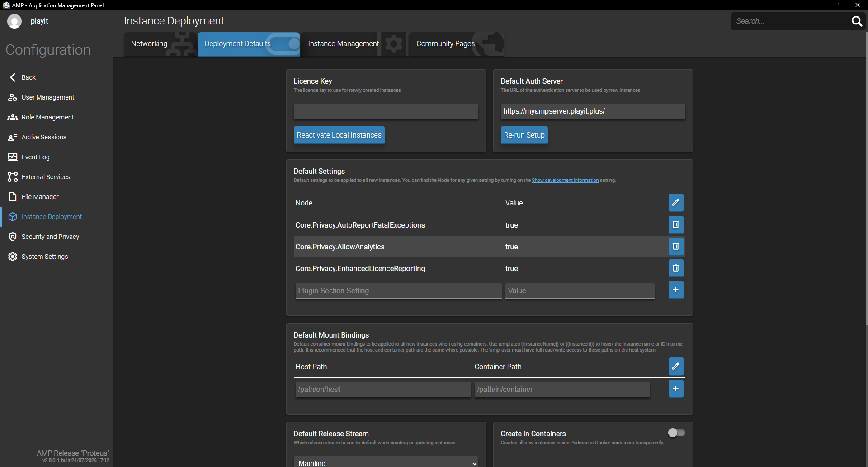The image size is (868, 467).
Task: Click AMP Release "Proteus" version text
Action: (x=73, y=453)
